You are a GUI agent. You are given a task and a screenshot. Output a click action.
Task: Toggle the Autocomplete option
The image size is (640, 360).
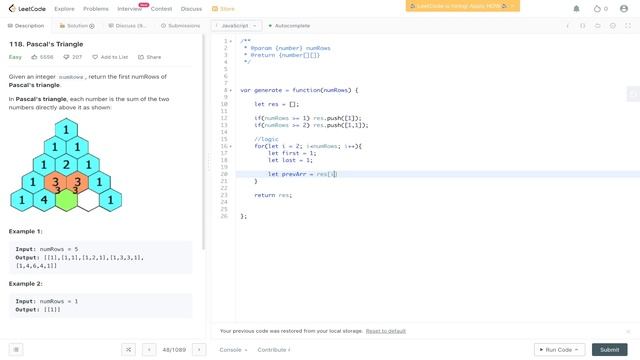coord(289,26)
